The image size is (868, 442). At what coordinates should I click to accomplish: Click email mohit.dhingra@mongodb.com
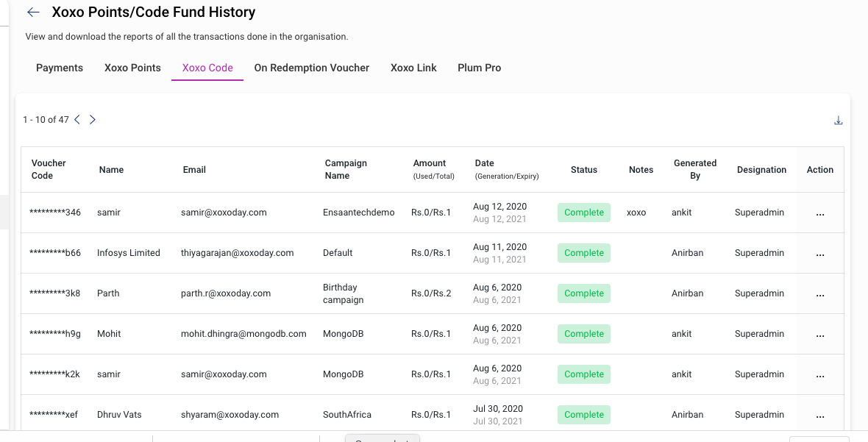click(243, 334)
